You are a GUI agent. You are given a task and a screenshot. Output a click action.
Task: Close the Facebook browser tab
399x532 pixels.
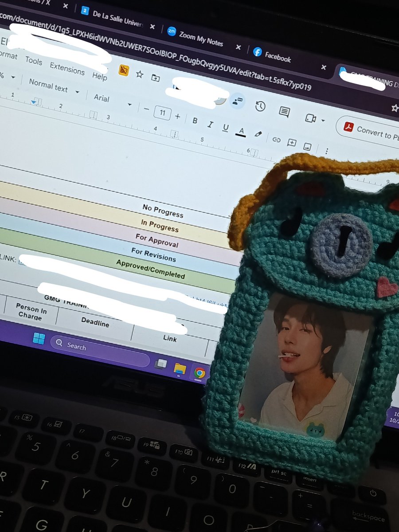pos(324,67)
